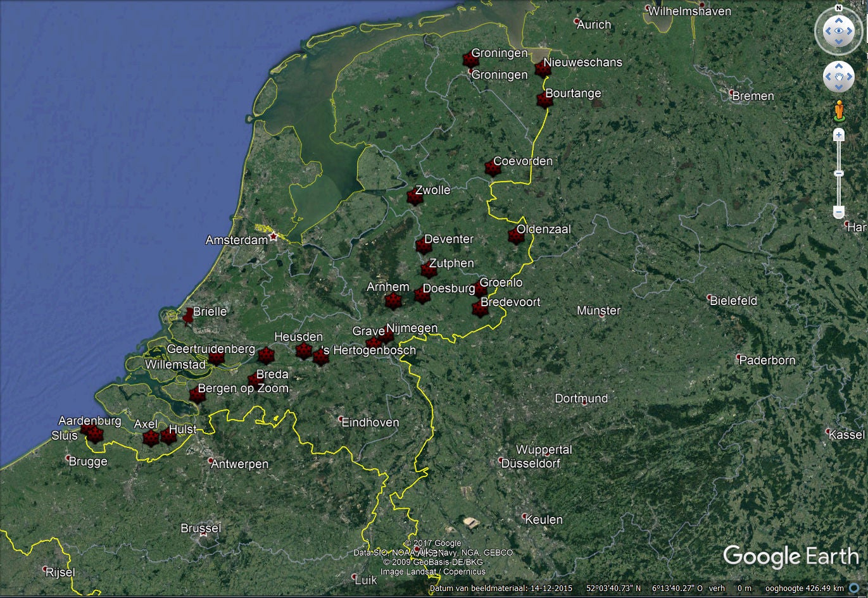
Task: Select the Arnhem fortress placemark
Action: [393, 300]
